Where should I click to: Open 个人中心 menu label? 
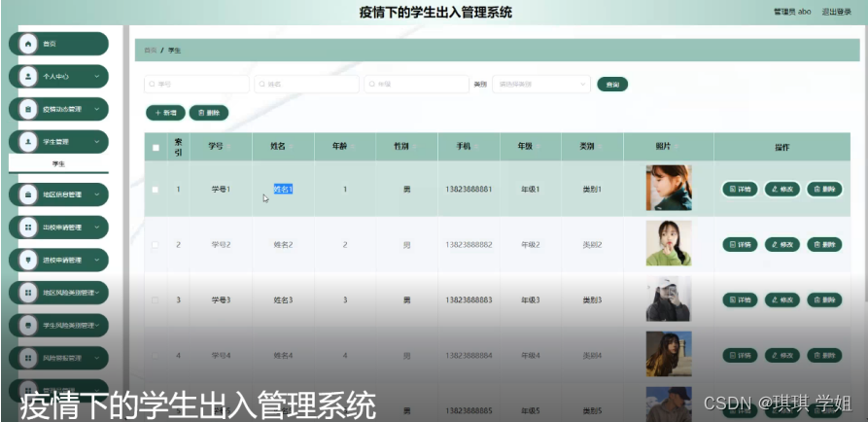pyautogui.click(x=56, y=77)
